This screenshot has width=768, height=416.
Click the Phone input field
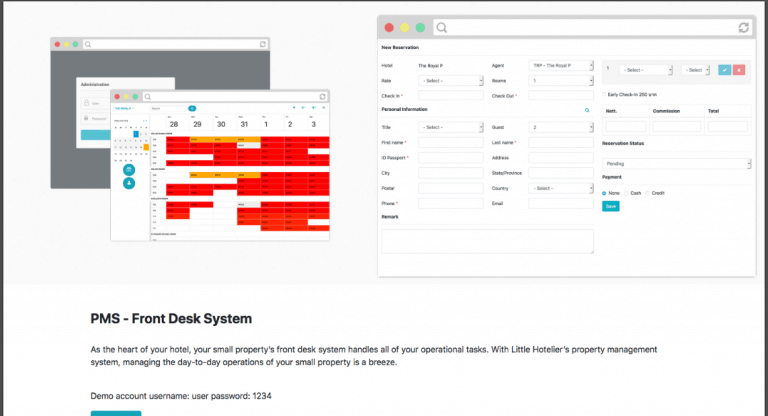pos(451,203)
